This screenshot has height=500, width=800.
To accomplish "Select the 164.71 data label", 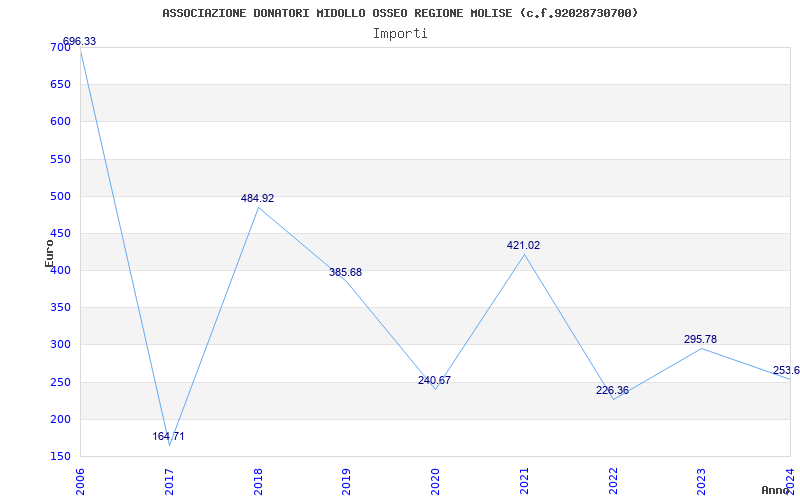I will click(168, 436).
